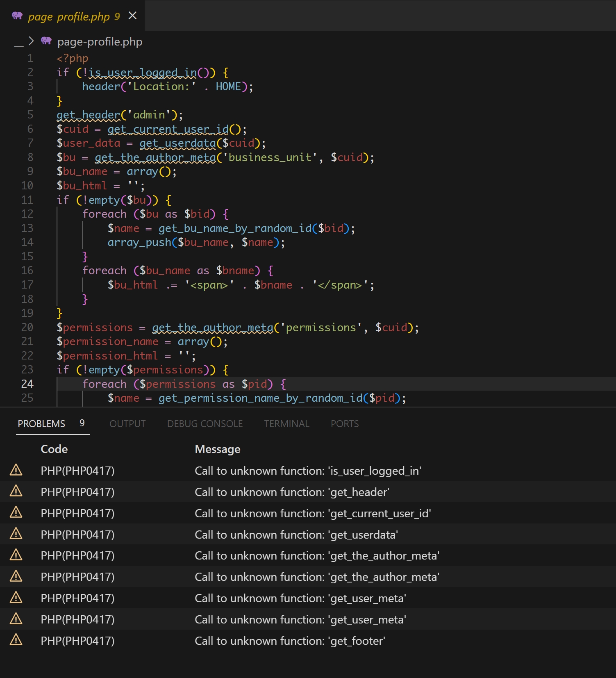Open the page-profile.php breadcrumb file picker
This screenshot has height=678, width=616.
pos(100,42)
